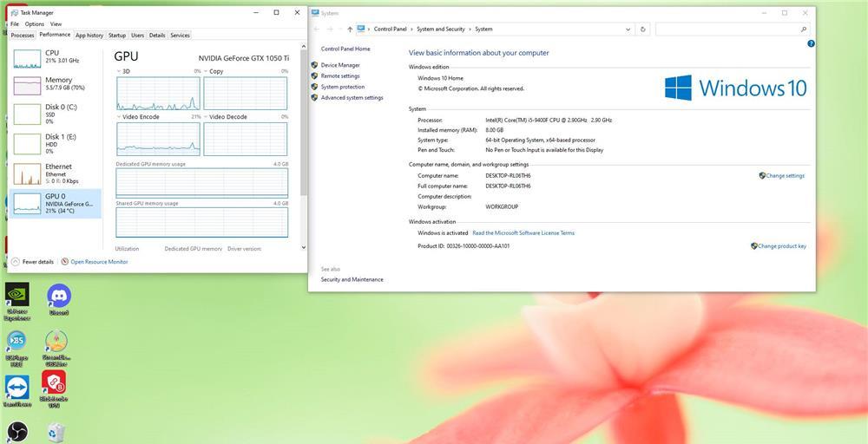Open the Video Encode graph dropdown

click(x=118, y=117)
